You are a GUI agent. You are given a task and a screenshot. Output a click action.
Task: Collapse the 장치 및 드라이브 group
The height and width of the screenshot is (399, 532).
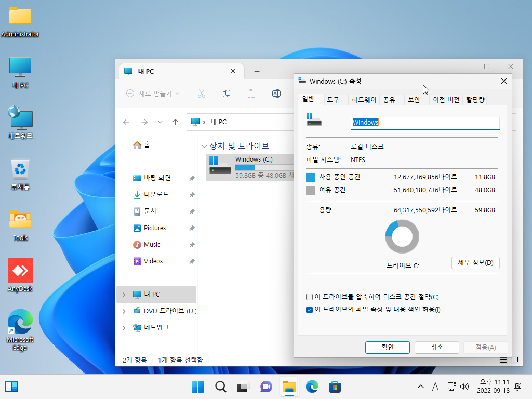pos(204,146)
